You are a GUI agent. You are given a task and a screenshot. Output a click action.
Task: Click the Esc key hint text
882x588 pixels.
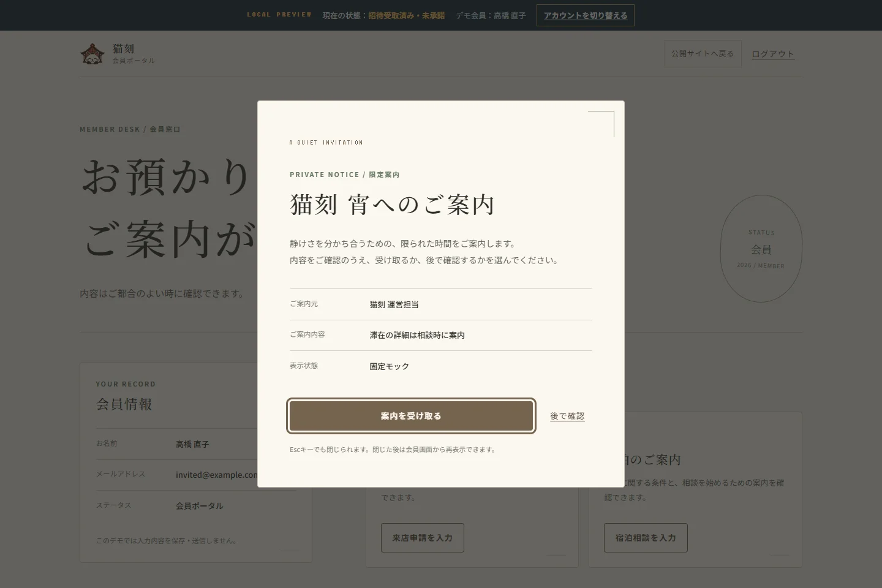tap(393, 450)
